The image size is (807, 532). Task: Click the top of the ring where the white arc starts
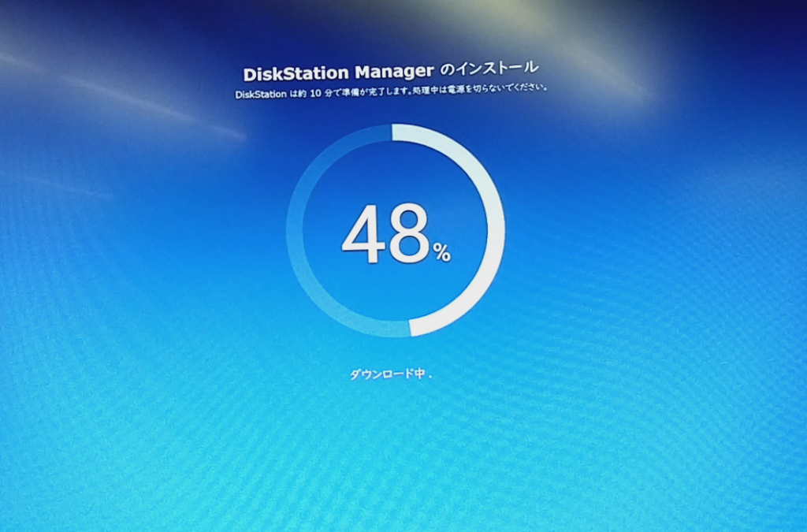pyautogui.click(x=398, y=132)
